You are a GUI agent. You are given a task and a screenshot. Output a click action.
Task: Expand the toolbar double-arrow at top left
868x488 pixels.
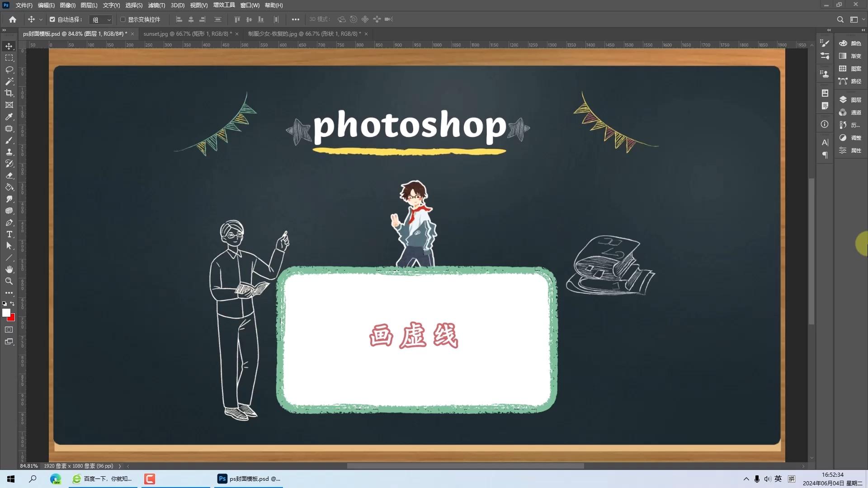pos(4,30)
